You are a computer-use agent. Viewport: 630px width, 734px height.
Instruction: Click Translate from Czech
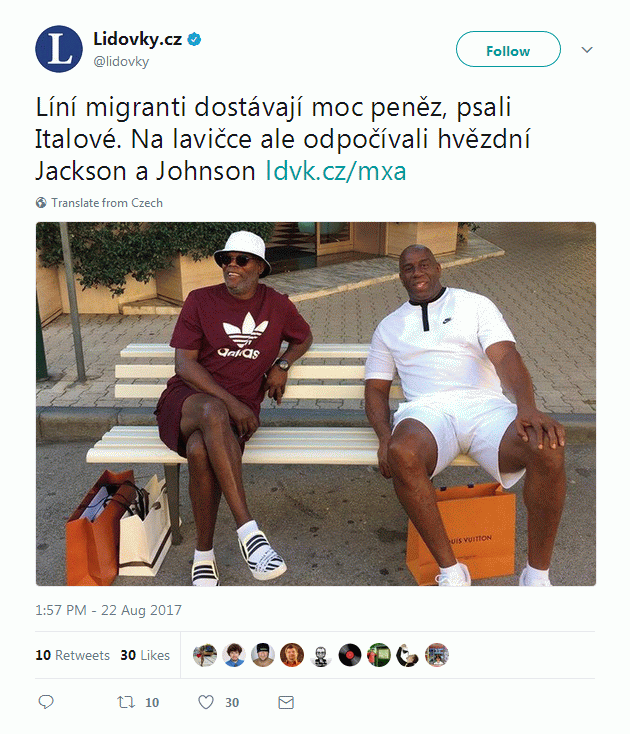[x=107, y=203]
